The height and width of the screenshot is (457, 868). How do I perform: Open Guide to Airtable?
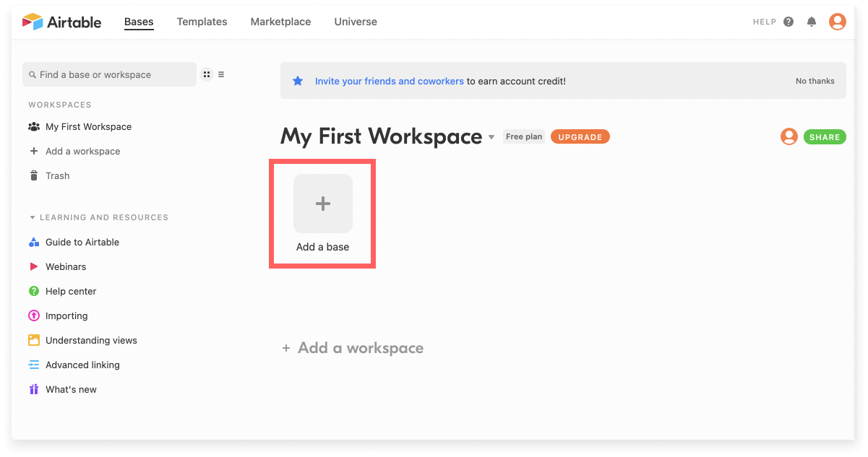(82, 242)
